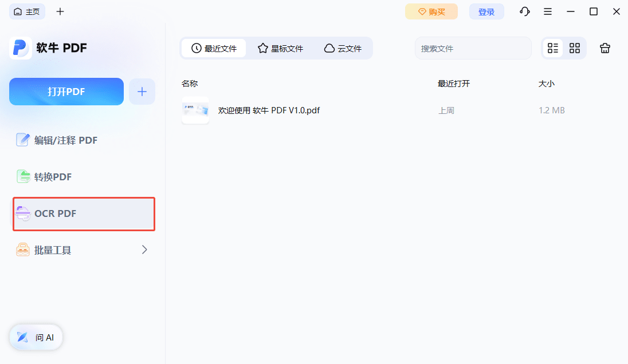Click the 1.2 MB size value
The width and height of the screenshot is (628, 364).
pos(551,110)
